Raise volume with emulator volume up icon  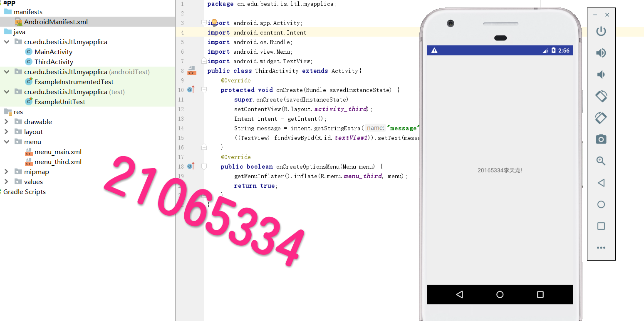(x=601, y=53)
